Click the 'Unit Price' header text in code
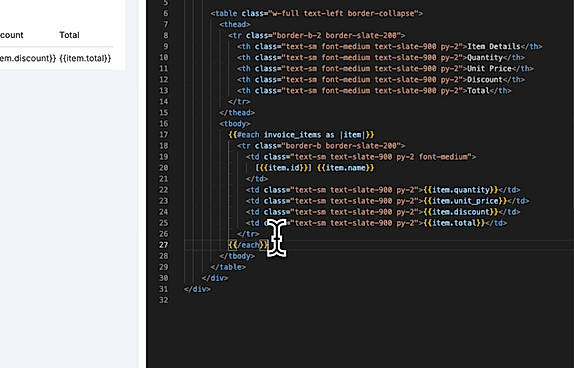Screen dimensions: 574x368 489,68
